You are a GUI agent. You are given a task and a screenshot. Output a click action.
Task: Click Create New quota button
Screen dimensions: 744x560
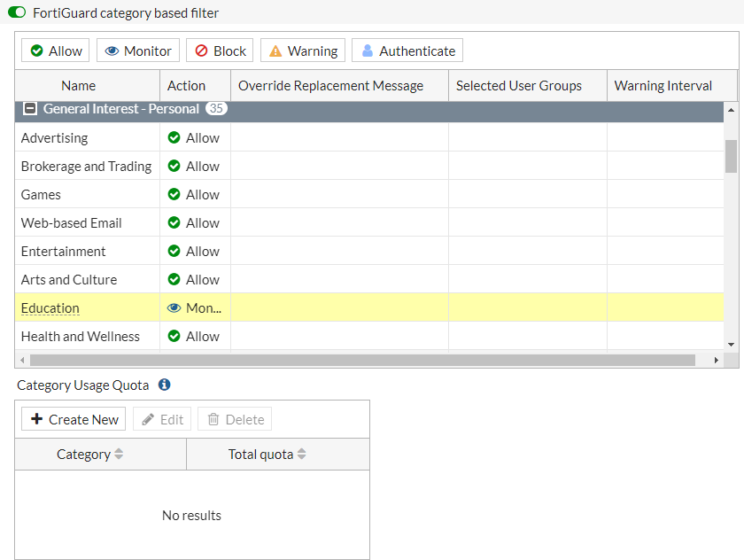74,419
